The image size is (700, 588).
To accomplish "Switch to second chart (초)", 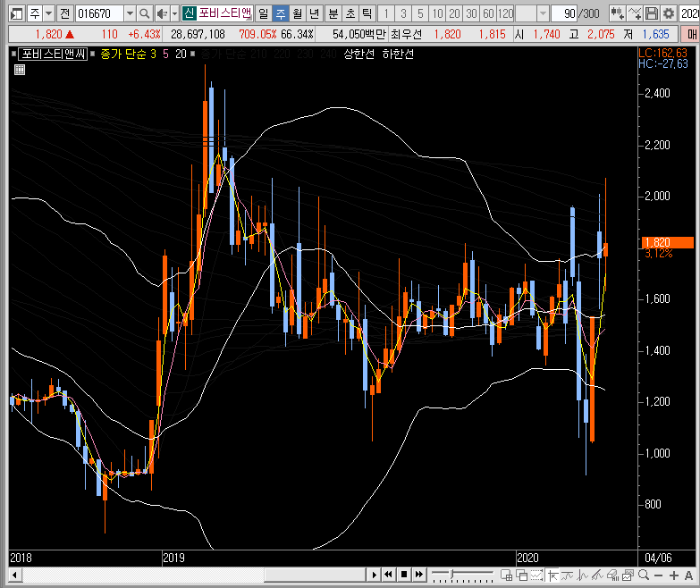I will tap(350, 13).
